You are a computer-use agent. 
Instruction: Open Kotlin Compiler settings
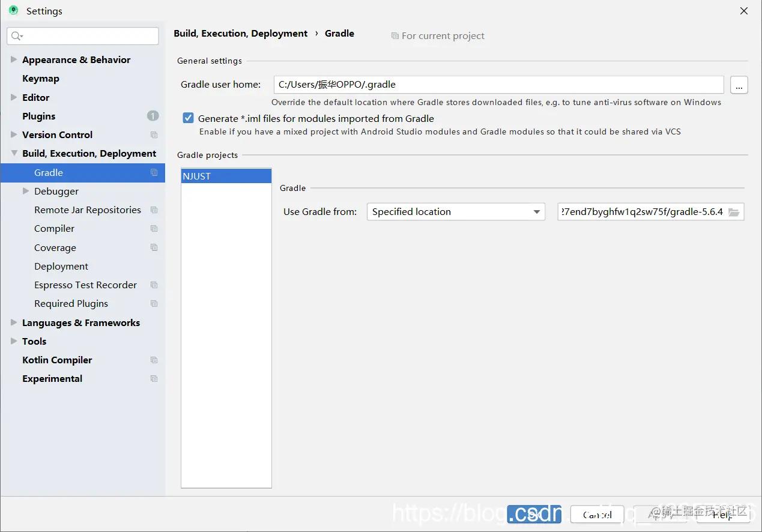[x=57, y=360]
